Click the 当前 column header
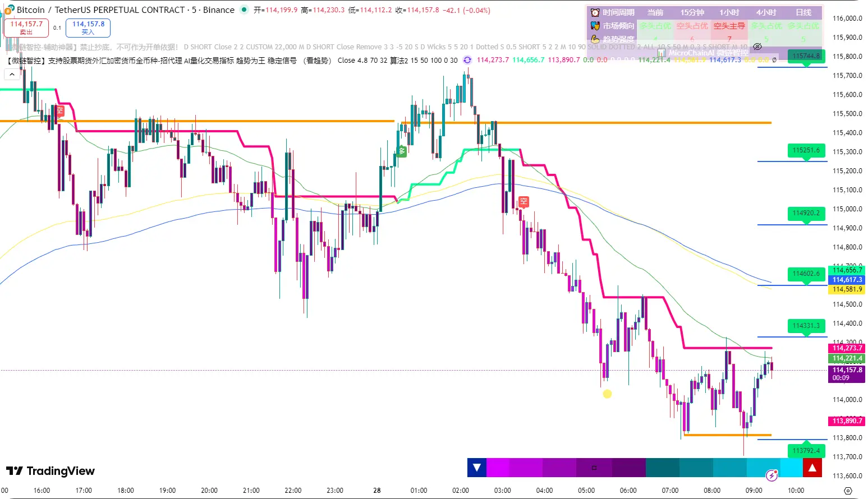The height and width of the screenshot is (499, 868). coord(655,12)
